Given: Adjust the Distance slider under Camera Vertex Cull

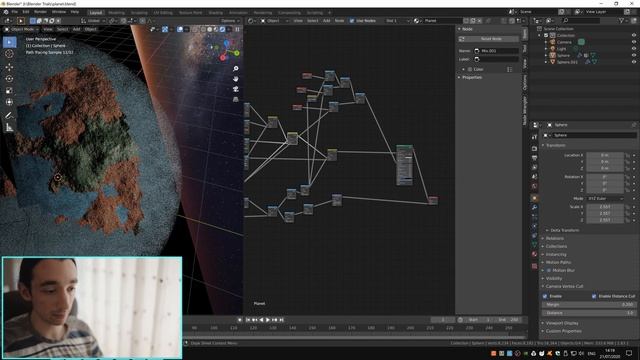Looking at the screenshot, I should pyautogui.click(x=588, y=313).
